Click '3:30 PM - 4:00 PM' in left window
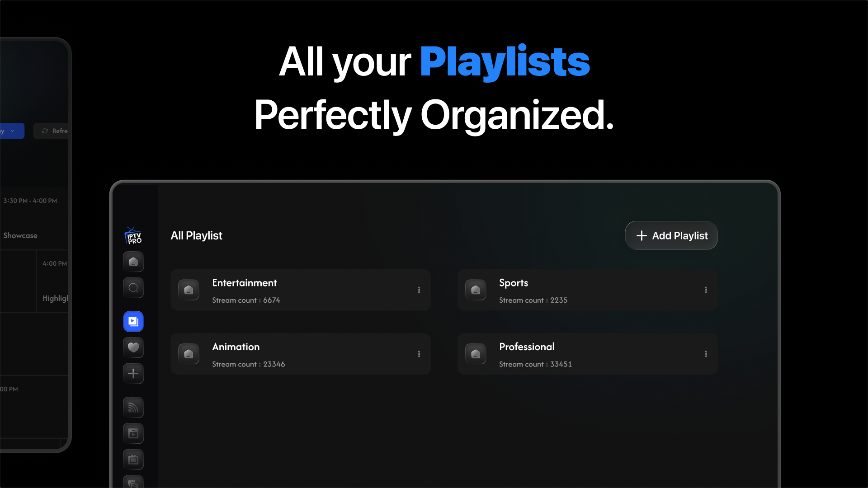868x488 pixels. [x=30, y=201]
